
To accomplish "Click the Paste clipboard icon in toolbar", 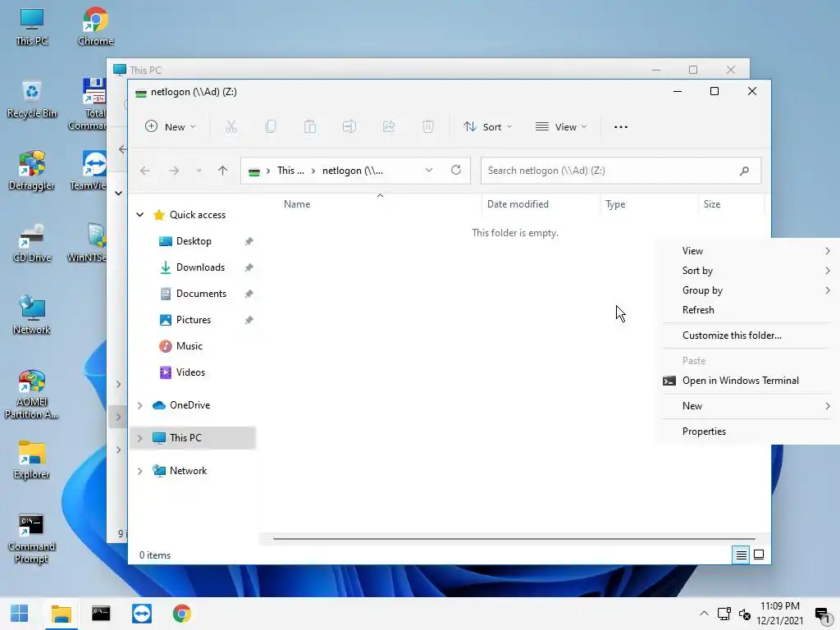I will (x=309, y=127).
